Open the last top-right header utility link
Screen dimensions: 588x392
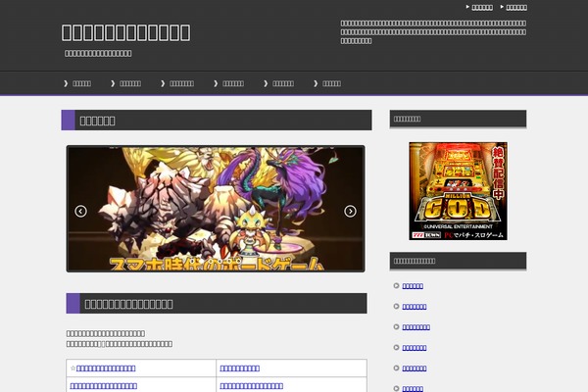516,7
